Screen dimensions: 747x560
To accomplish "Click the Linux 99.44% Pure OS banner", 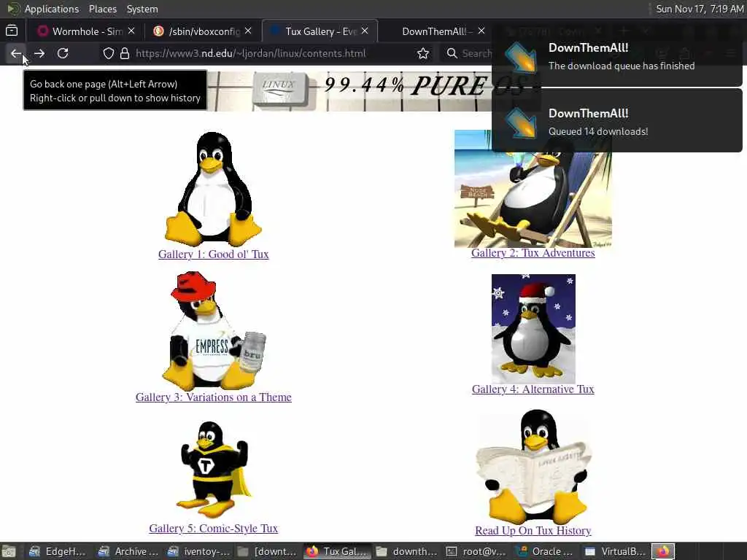I will coord(374,91).
